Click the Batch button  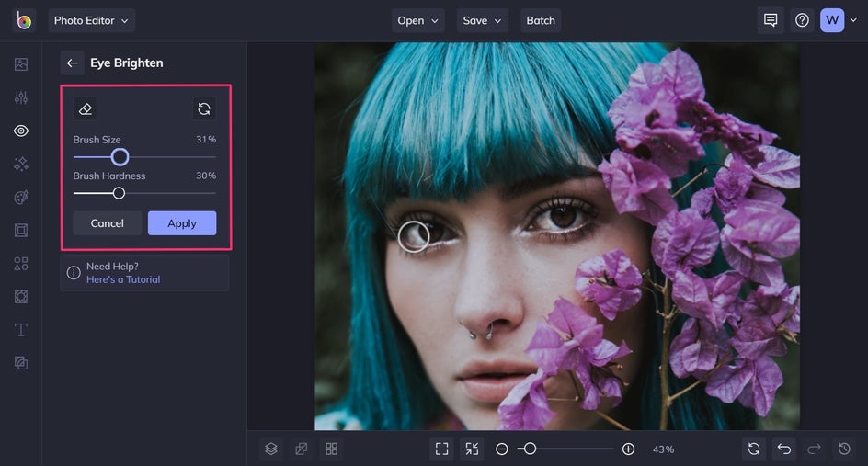tap(541, 20)
